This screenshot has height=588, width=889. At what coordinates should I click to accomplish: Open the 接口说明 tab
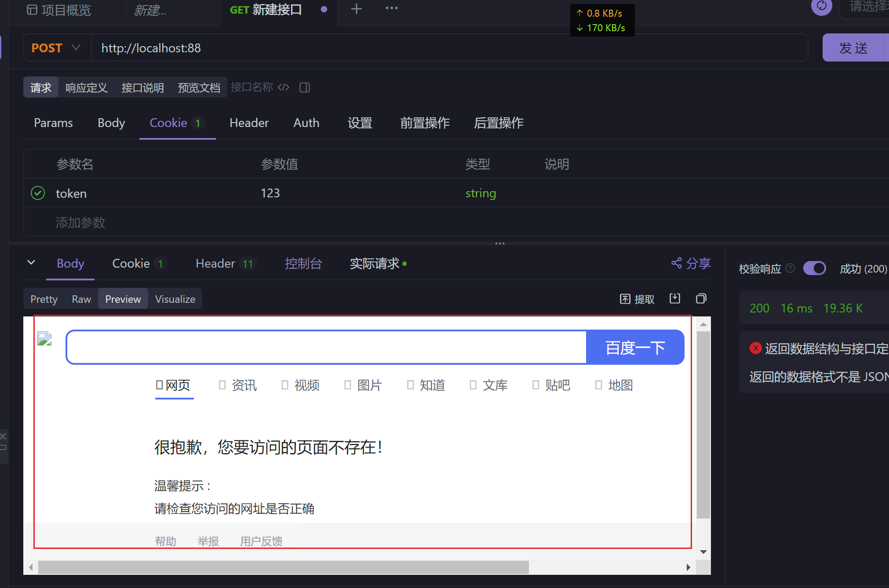click(x=142, y=87)
